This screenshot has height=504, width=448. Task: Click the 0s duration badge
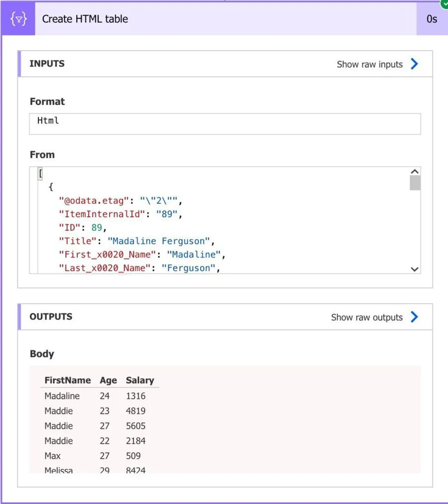(432, 19)
